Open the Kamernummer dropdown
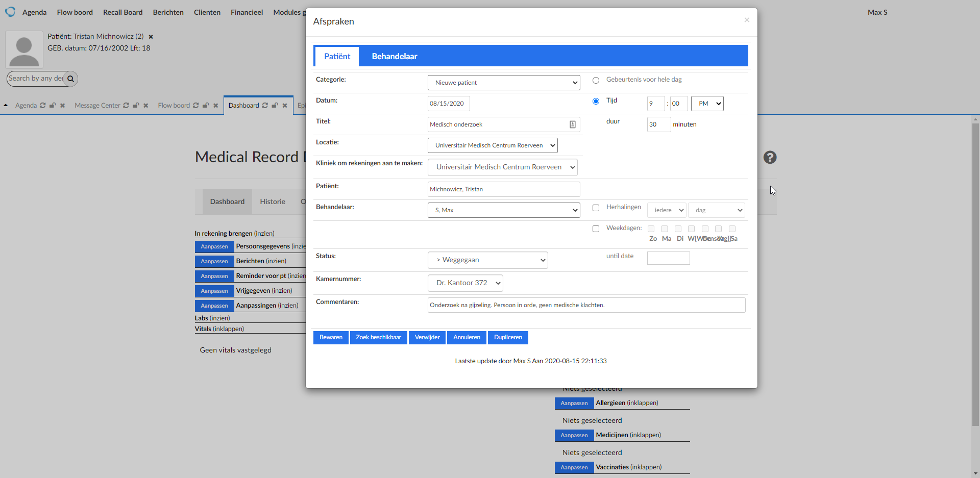 pos(465,283)
